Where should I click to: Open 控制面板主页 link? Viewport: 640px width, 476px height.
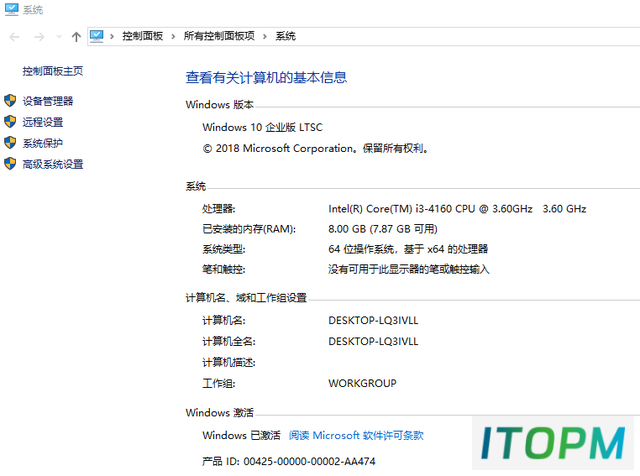coord(53,71)
